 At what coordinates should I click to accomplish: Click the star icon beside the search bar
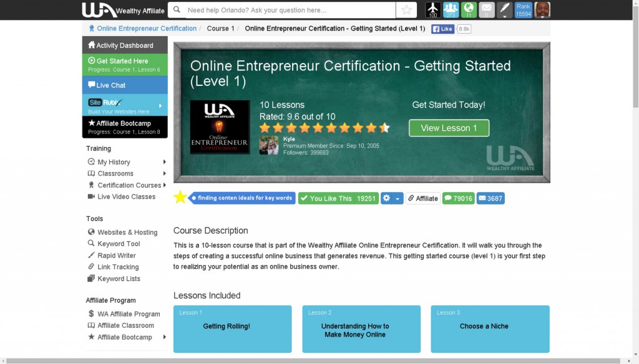click(x=406, y=10)
